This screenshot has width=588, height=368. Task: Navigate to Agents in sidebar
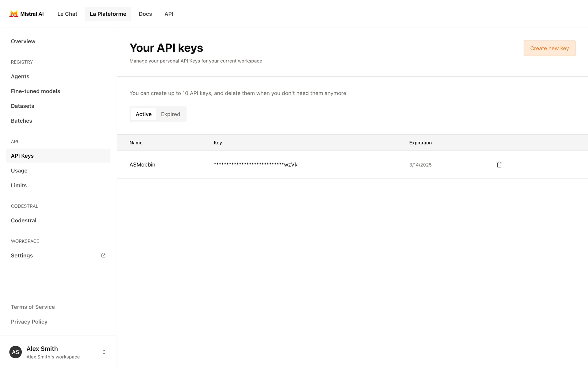[20, 76]
